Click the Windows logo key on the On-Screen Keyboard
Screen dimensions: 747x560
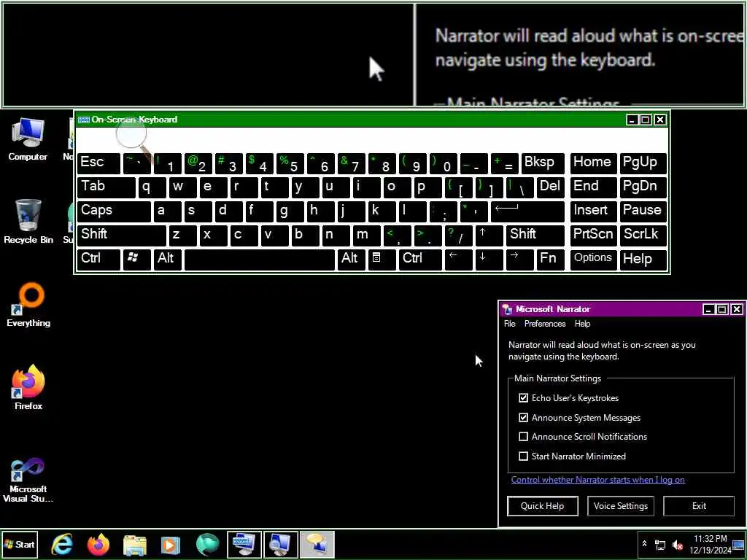[x=136, y=260]
